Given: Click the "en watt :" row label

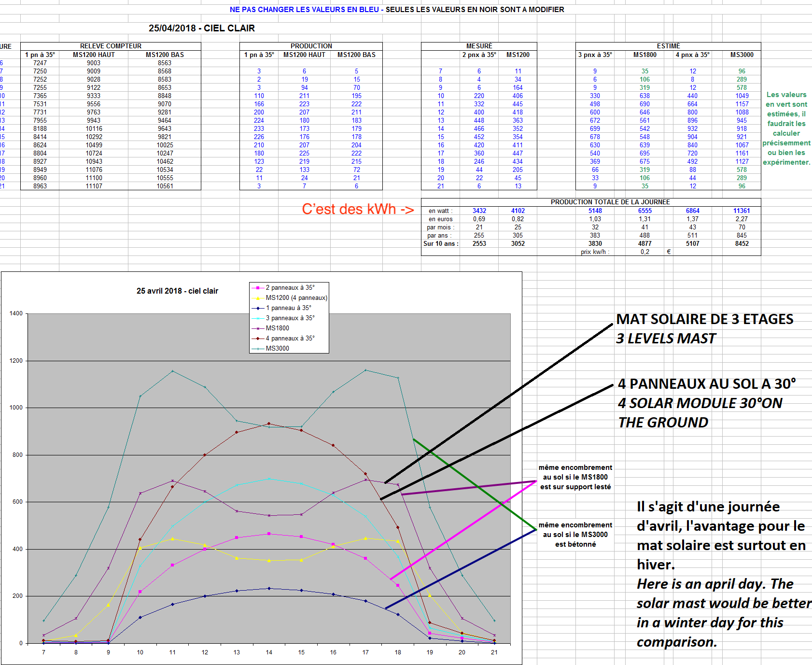Looking at the screenshot, I should 440,211.
